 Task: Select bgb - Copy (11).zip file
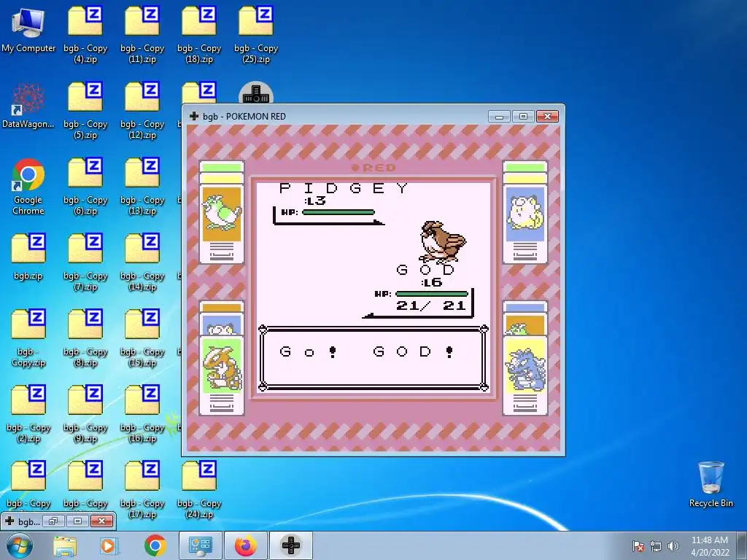pyautogui.click(x=142, y=34)
